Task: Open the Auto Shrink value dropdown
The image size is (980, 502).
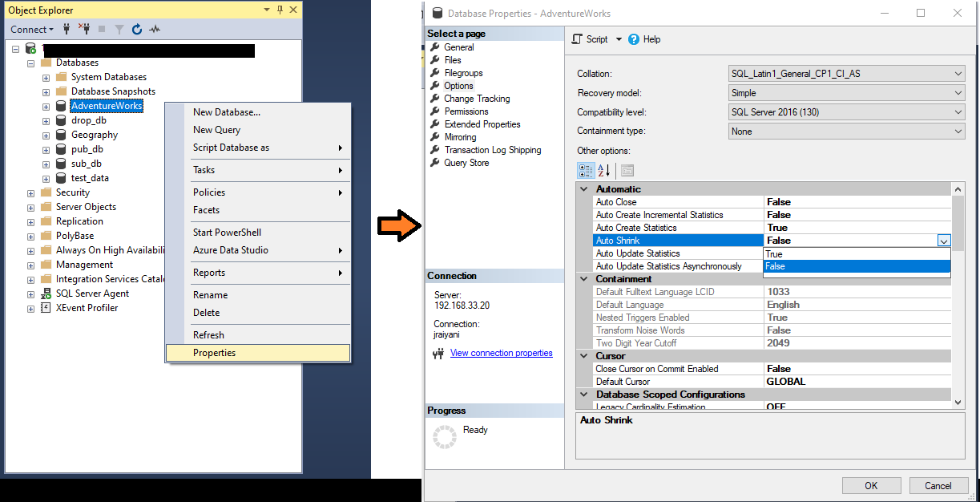Action: pyautogui.click(x=944, y=241)
